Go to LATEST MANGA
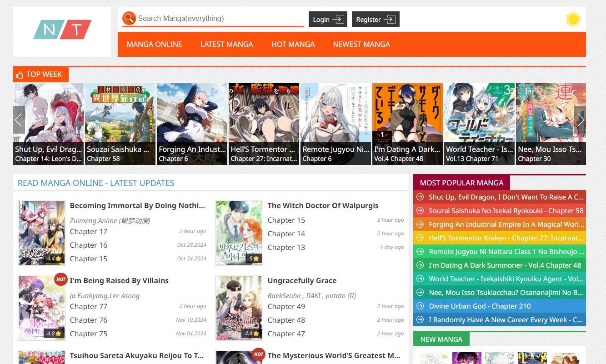606x364 pixels. [x=227, y=44]
